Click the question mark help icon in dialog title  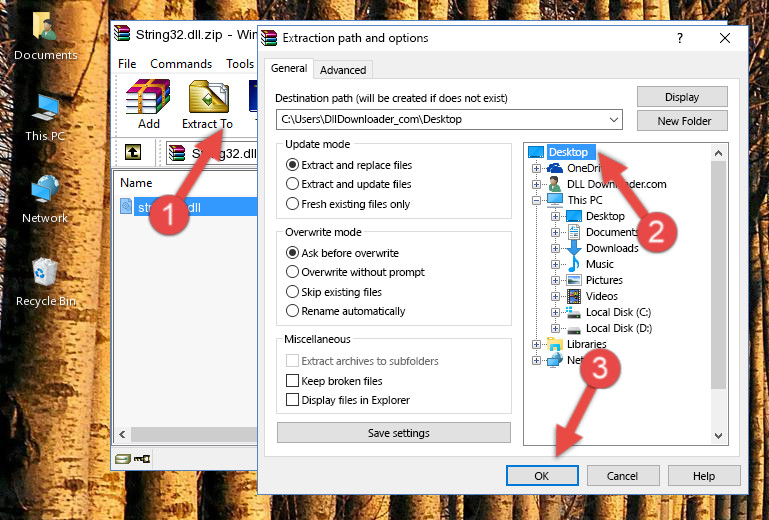680,38
